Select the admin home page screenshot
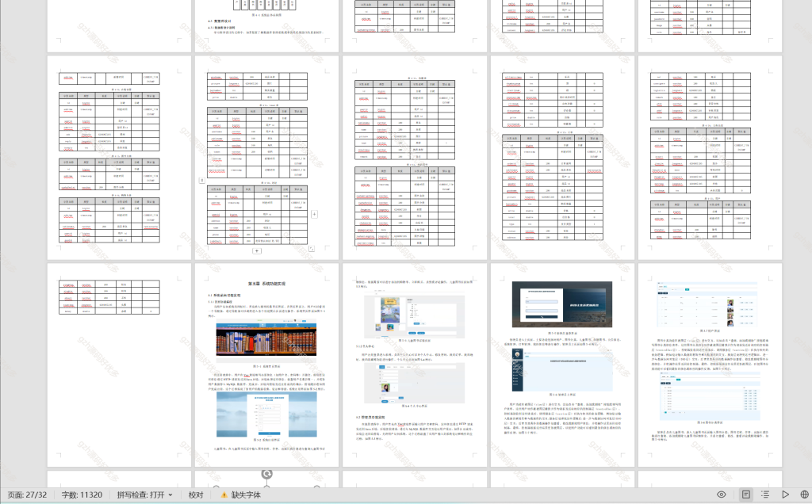The width and height of the screenshot is (812, 504). [562, 369]
